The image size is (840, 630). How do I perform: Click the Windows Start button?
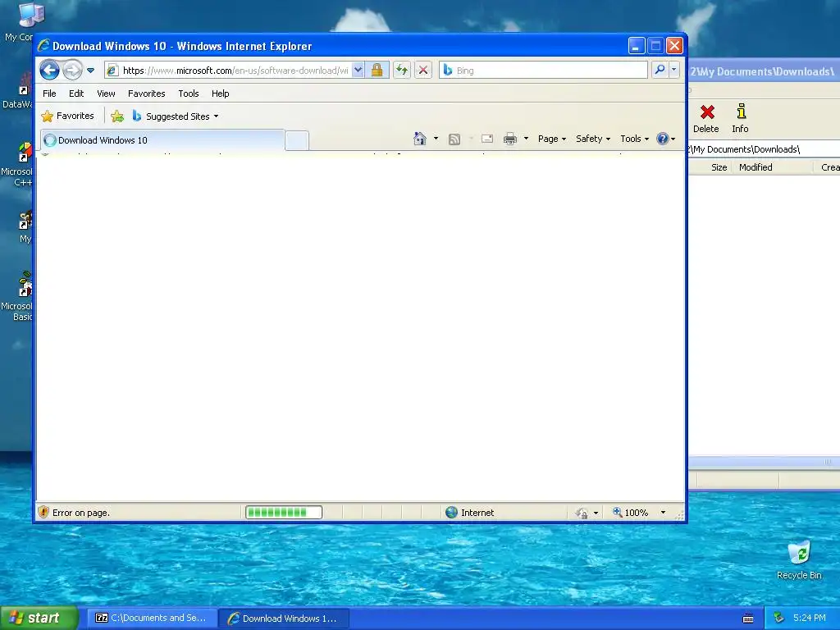pyautogui.click(x=39, y=618)
